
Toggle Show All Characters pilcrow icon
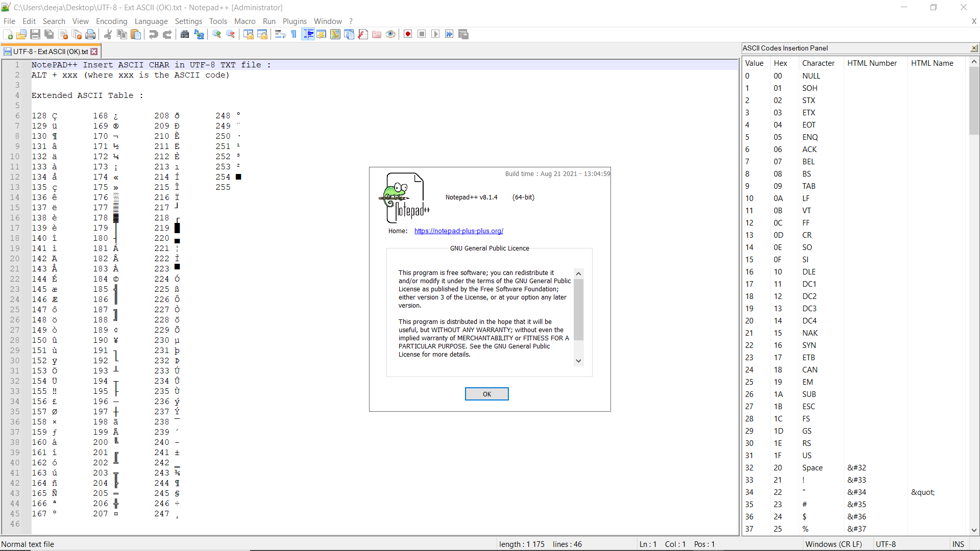click(294, 34)
